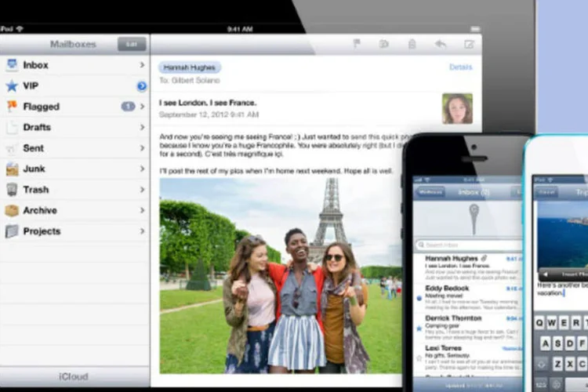This screenshot has height=392, width=588.
Task: Click the unread blue dot beside Eddy Bedock
Action: click(419, 299)
